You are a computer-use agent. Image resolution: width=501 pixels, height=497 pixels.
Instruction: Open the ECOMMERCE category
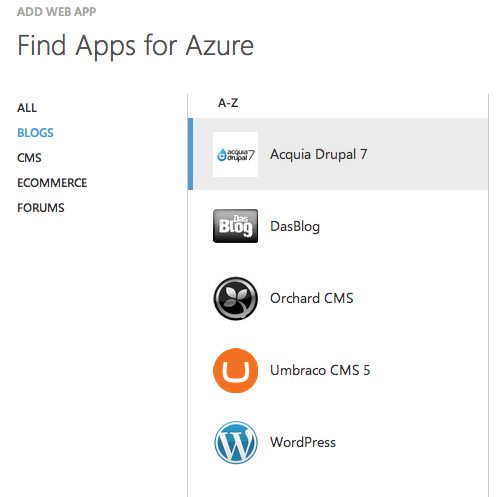point(52,183)
